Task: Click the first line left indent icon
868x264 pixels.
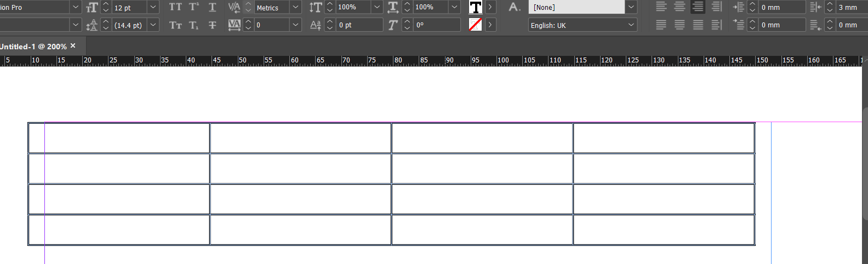Action: (738, 25)
